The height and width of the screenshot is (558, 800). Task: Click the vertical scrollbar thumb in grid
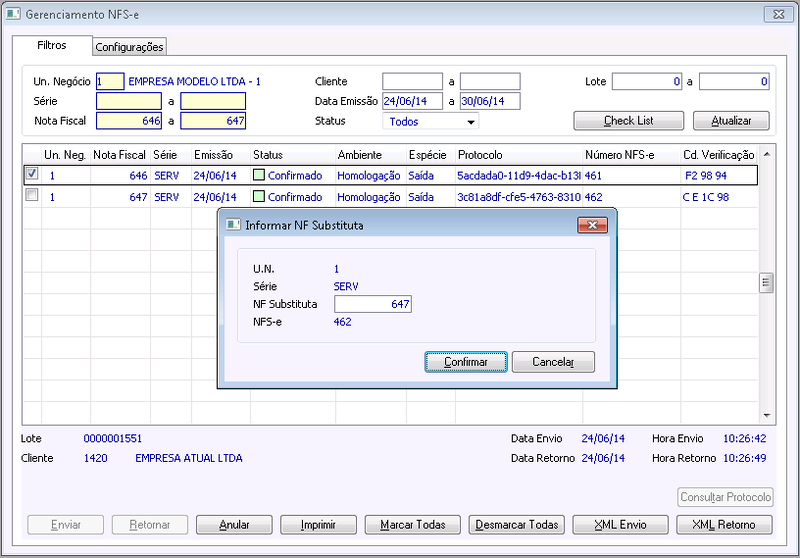766,283
